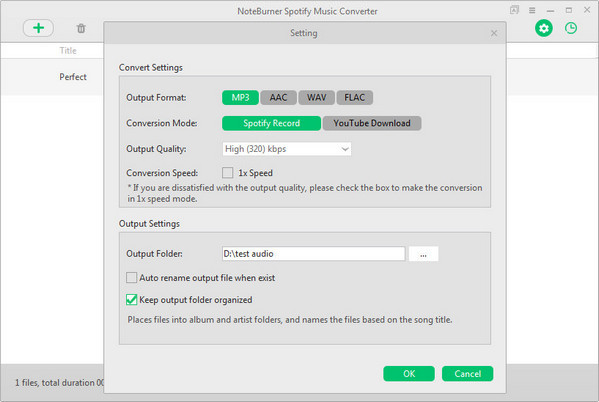The width and height of the screenshot is (599, 402).
Task: Click the Convert Settings heading
Action: coord(151,68)
